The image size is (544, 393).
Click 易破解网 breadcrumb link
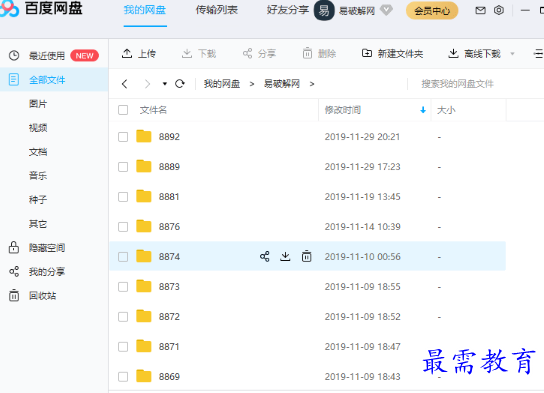(282, 84)
